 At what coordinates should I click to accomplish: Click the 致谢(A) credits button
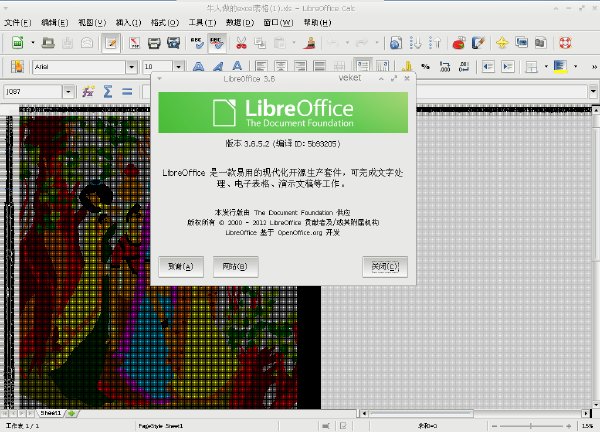181,266
